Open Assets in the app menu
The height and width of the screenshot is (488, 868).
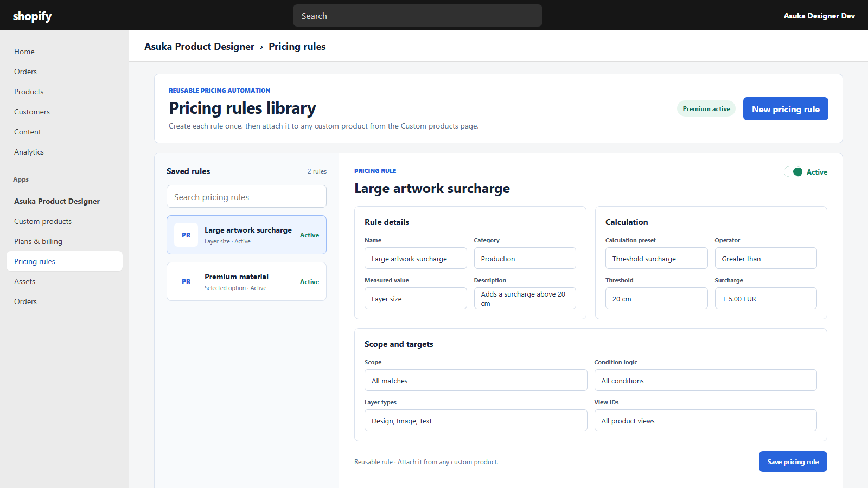[x=65, y=281]
